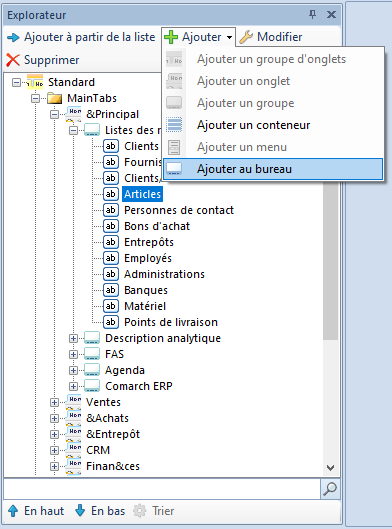This screenshot has height=529, width=392.
Task: Expand the Comarch ERP group
Action: click(x=73, y=386)
